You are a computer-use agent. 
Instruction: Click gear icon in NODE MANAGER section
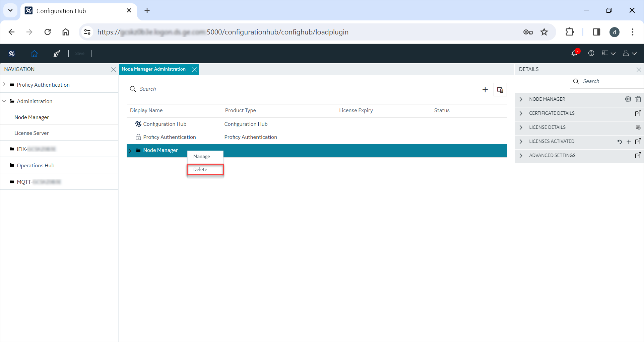pos(628,99)
